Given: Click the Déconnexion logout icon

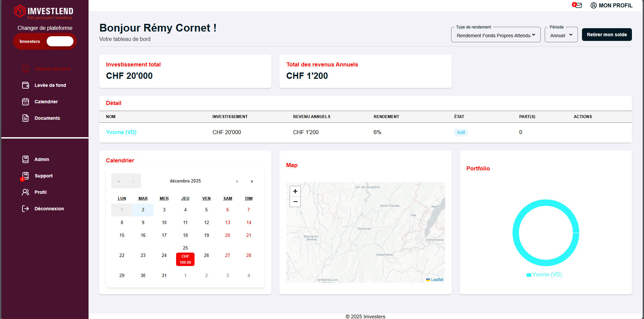Looking at the screenshot, I should pos(25,209).
